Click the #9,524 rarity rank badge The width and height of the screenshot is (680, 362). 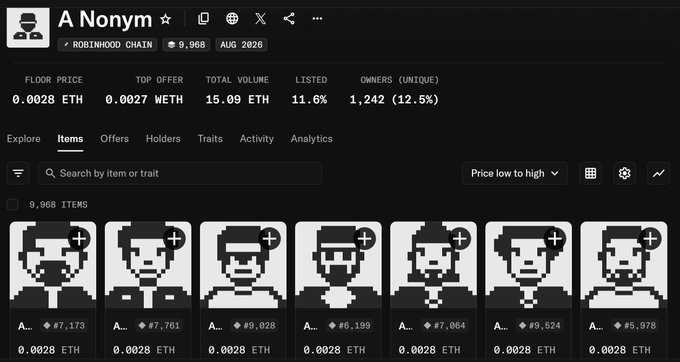(539, 326)
